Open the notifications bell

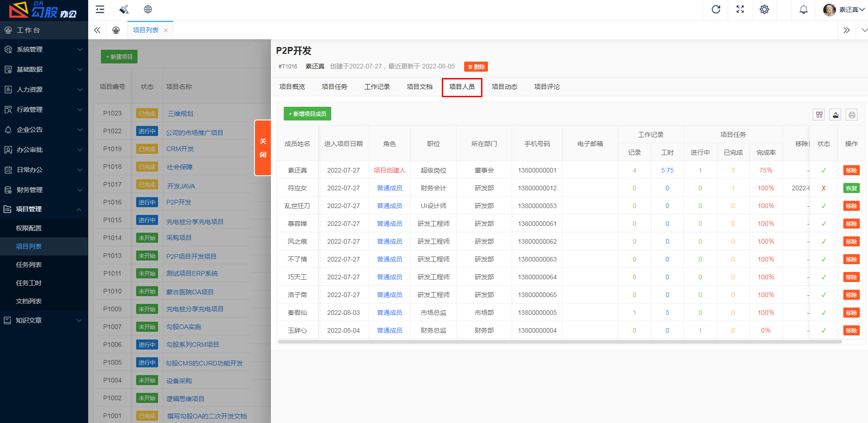coord(804,10)
